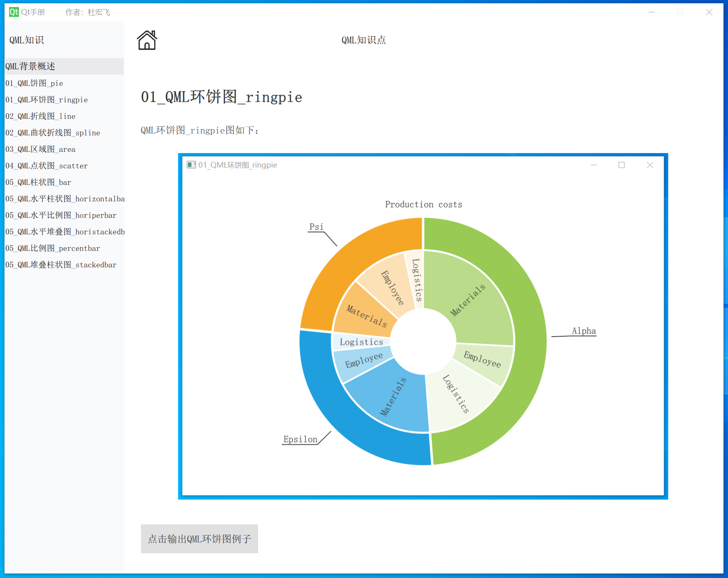
Task: Open 04_QML点状图_scatter page
Action: 64,165
